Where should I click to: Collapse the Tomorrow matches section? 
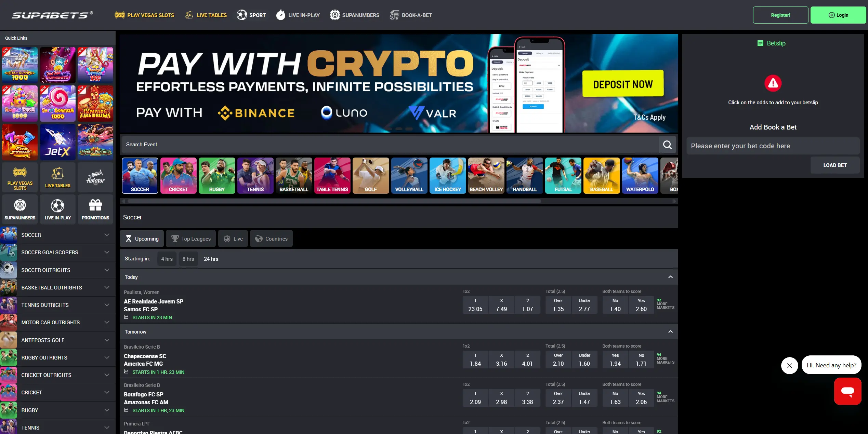[670, 331]
